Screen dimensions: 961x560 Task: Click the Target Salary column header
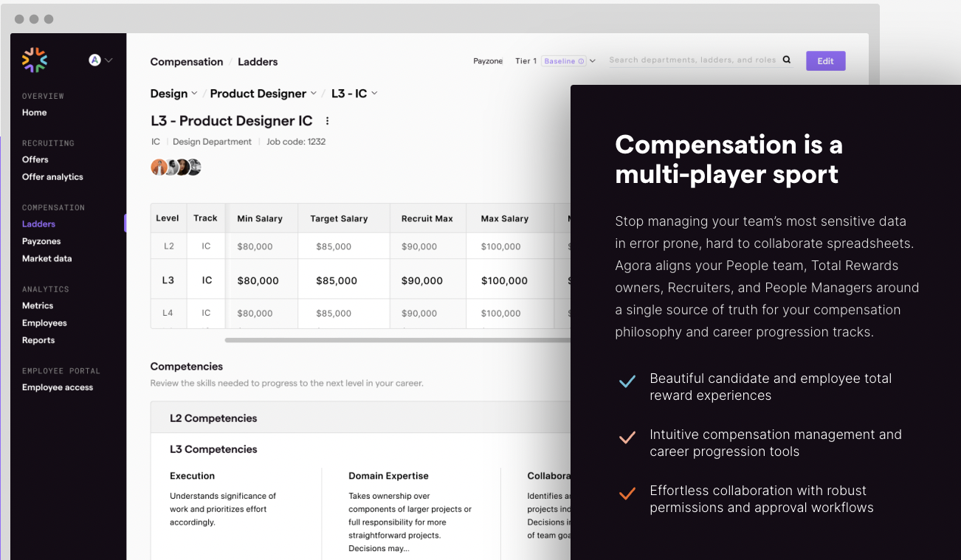tap(339, 218)
